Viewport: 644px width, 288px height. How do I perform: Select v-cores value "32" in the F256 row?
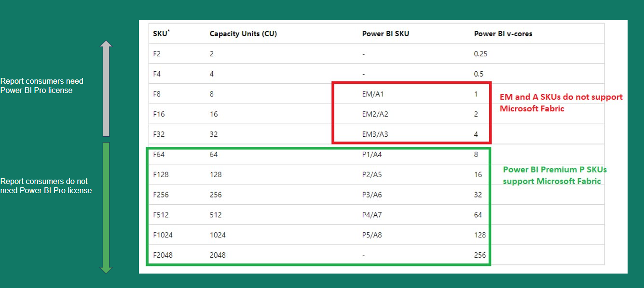point(478,195)
